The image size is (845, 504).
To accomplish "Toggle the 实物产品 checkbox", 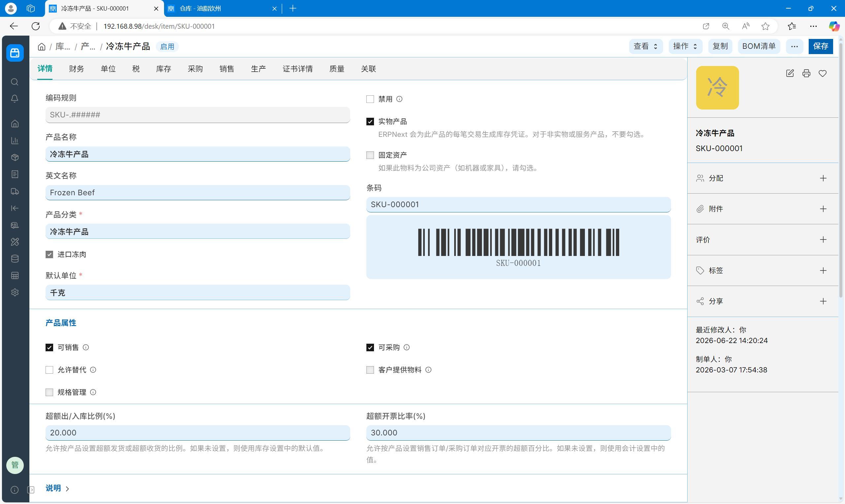I will [x=370, y=122].
